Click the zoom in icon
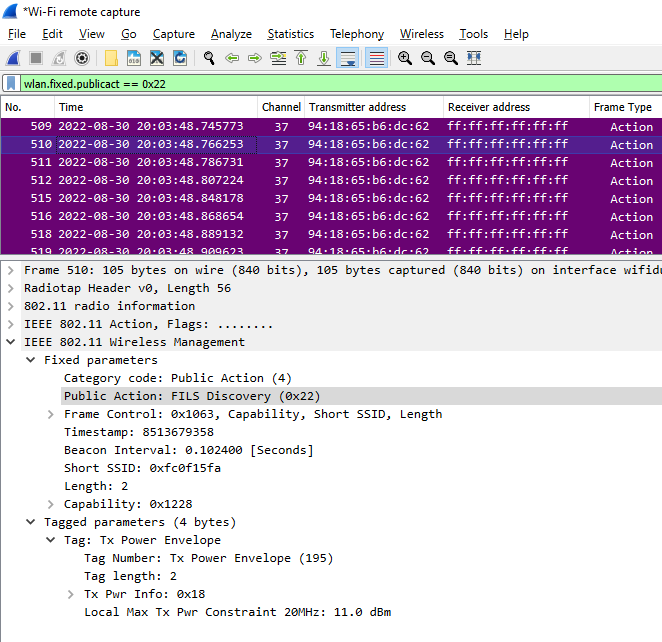The height and width of the screenshot is (642, 662). pyautogui.click(x=405, y=58)
